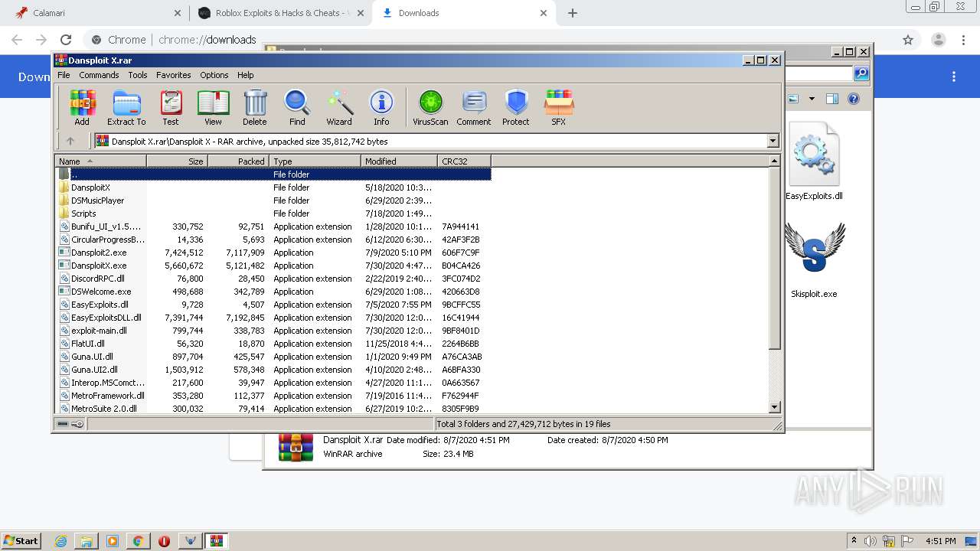The width and height of the screenshot is (980, 551).
Task: Sort by CRC32 column header
Action: 464,161
